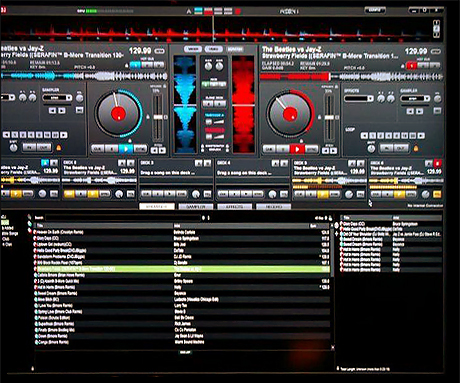This screenshot has height=383, width=460.
Task: Switch to the Record tab
Action: [273, 207]
